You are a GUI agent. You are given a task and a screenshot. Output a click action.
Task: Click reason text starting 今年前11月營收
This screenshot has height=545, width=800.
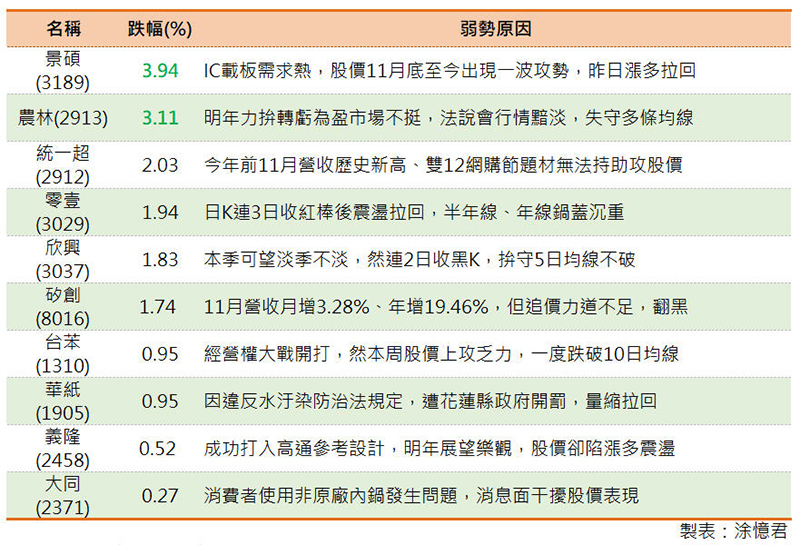click(x=443, y=165)
